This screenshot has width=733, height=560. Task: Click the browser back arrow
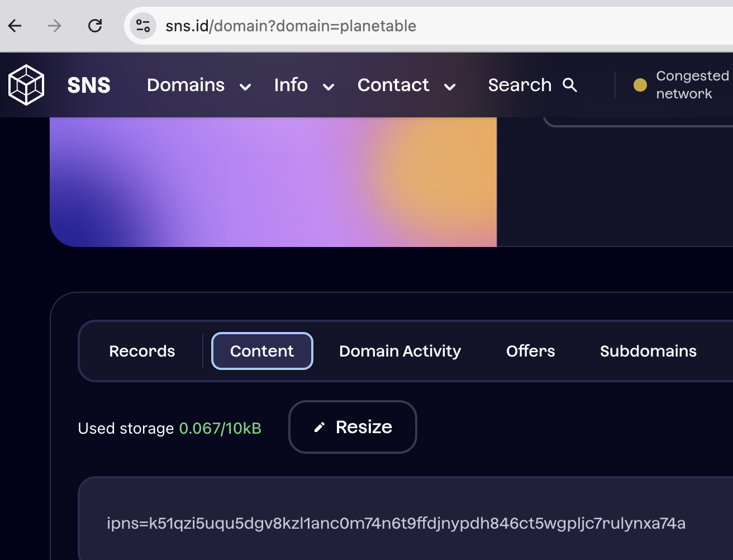click(15, 26)
